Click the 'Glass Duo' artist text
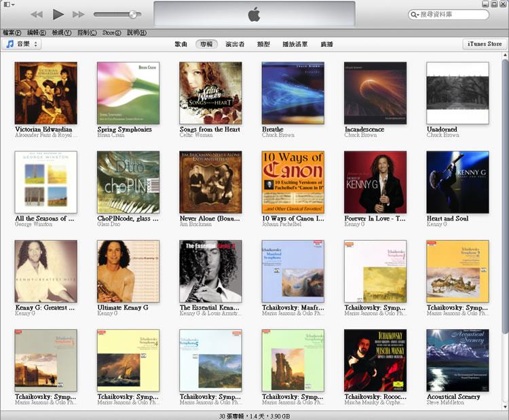Image resolution: width=509 pixels, height=420 pixels. [109, 225]
